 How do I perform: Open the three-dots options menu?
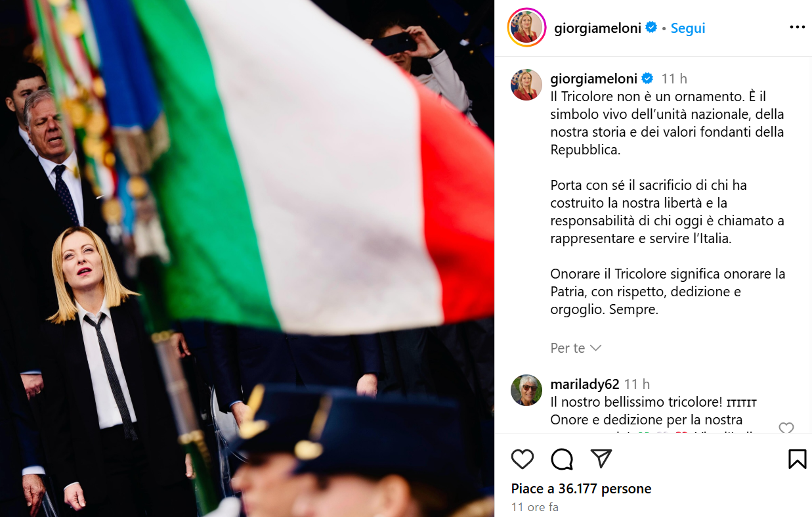(x=797, y=28)
